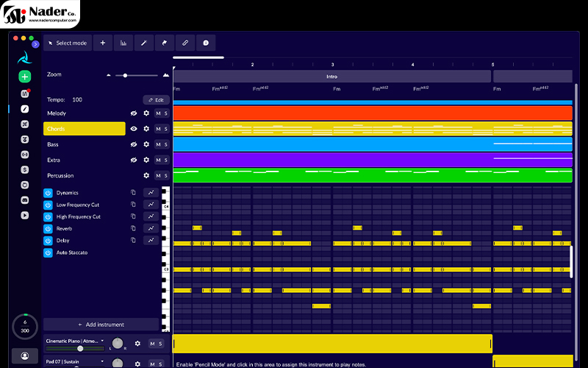This screenshot has height=368, width=588.
Task: Toggle visibility eye of the Melody track
Action: 134,113
